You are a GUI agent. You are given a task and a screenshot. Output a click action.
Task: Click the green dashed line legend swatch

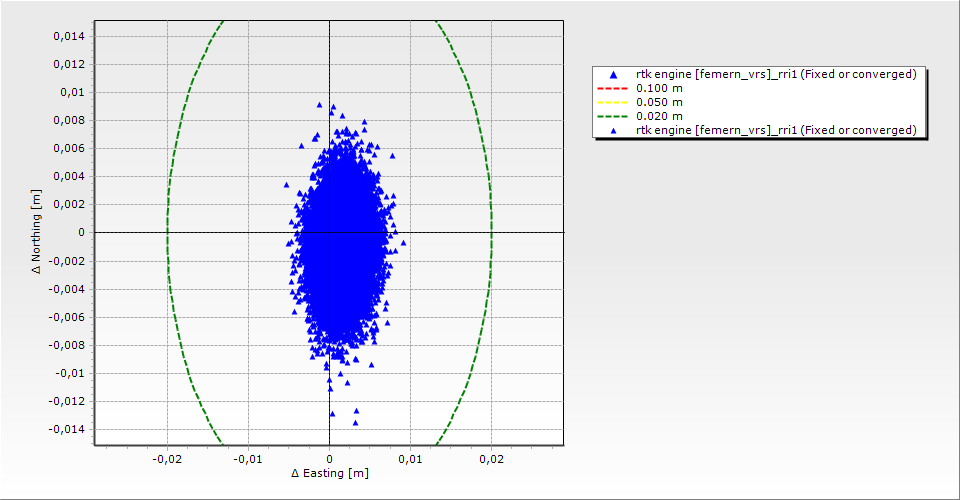pos(613,116)
